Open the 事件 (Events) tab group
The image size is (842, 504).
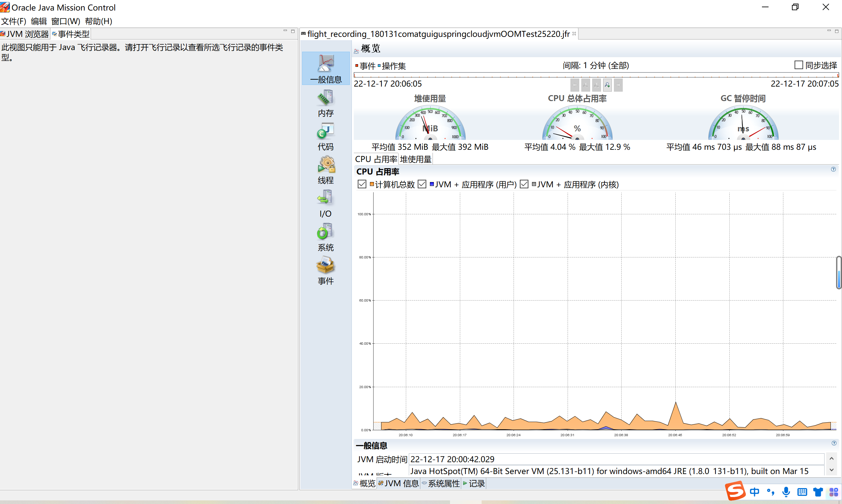[x=325, y=271]
